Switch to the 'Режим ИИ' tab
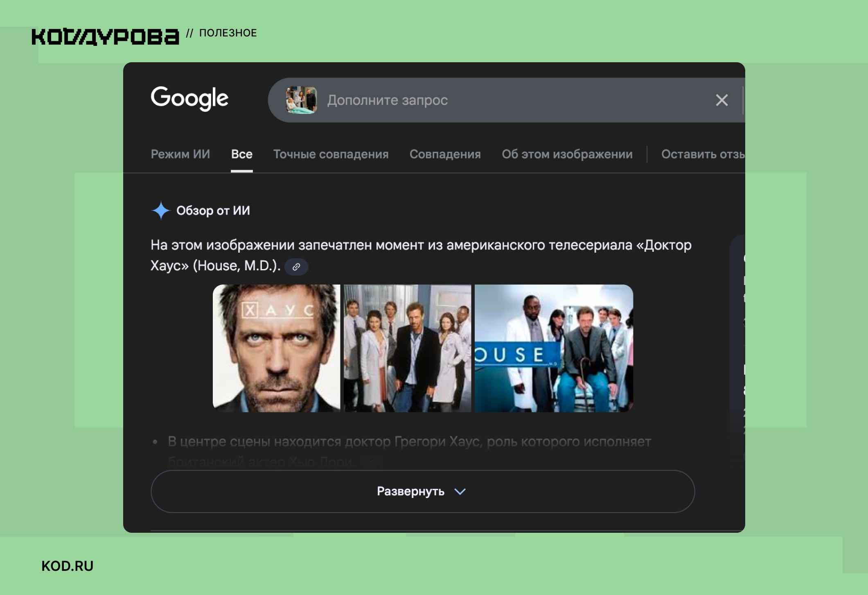The image size is (868, 595). [x=180, y=154]
